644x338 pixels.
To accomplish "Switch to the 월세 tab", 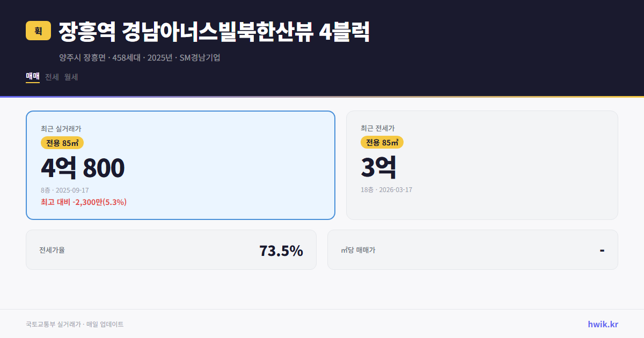I will pos(71,77).
